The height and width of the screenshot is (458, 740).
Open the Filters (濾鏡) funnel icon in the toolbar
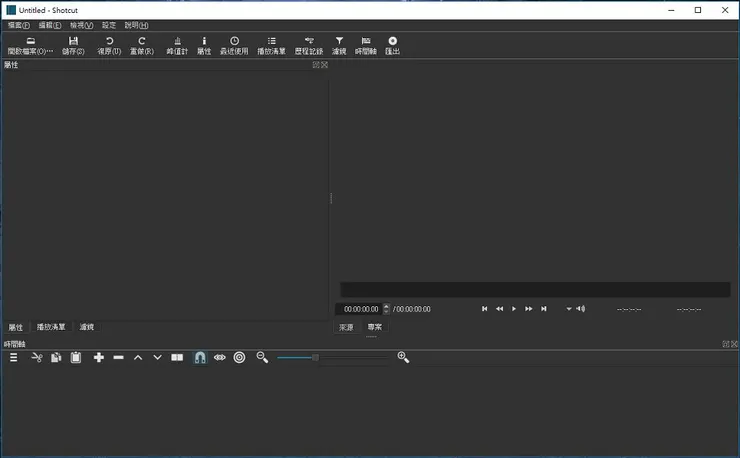point(339,45)
